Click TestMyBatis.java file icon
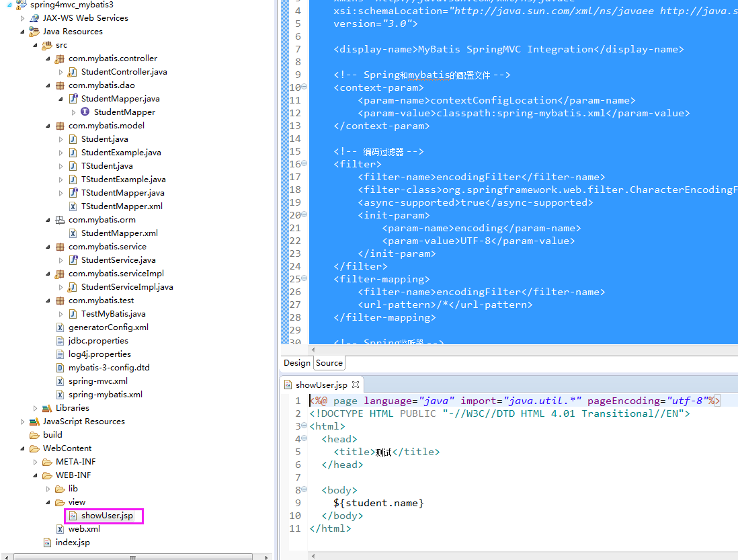738x560 pixels. [73, 314]
